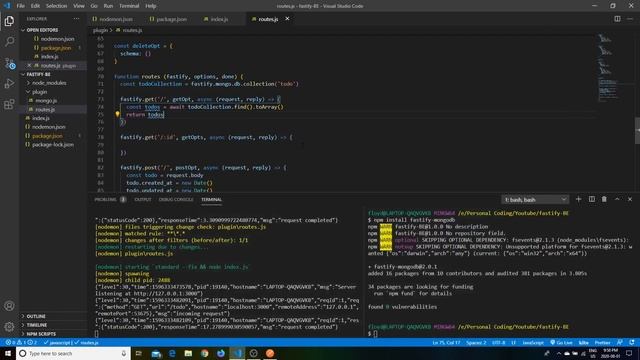
Task: Open Task View in the taskbar
Action: coord(138,353)
